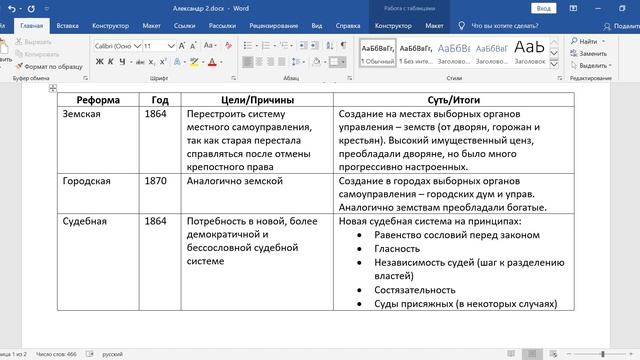Apply the Обычный style
Image resolution: width=640 pixels, height=360 pixels.
pyautogui.click(x=378, y=53)
